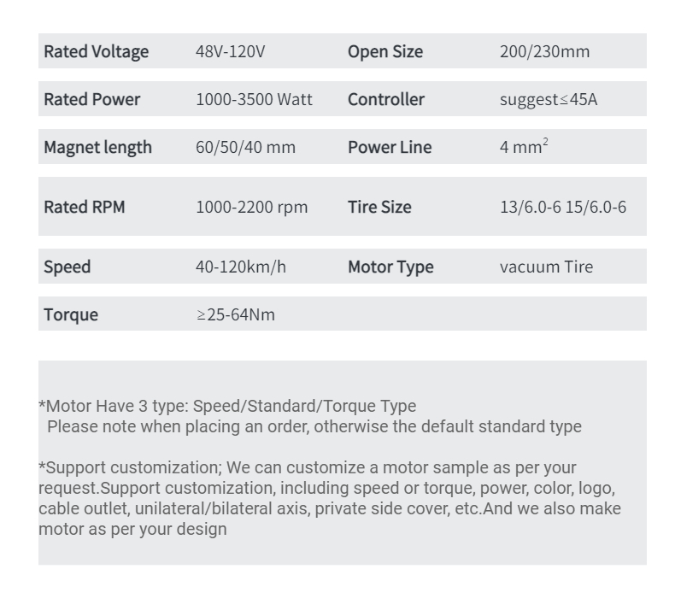Image resolution: width=675 pixels, height=616 pixels.
Task: Select the 1000-2200 rpm value
Action: coord(252,207)
